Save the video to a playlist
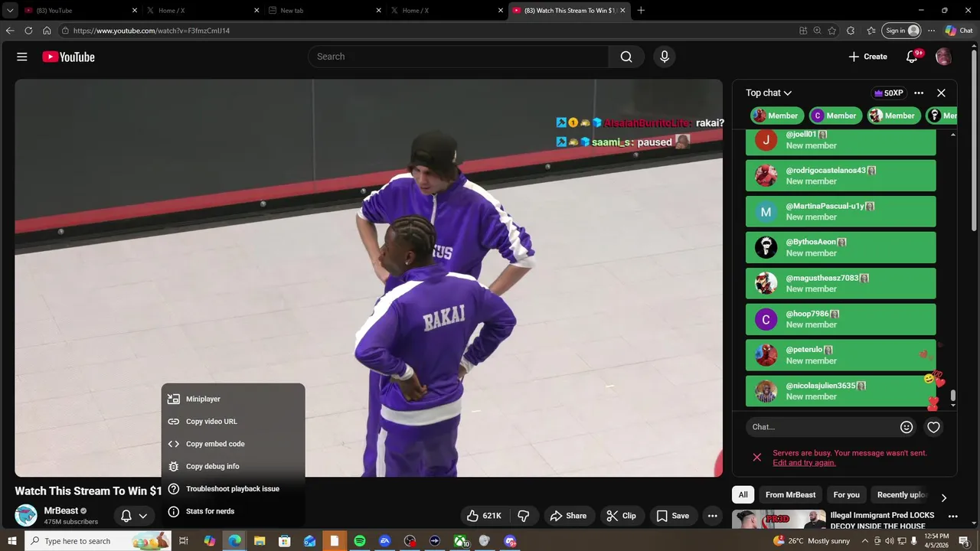The image size is (980, 551). pyautogui.click(x=673, y=516)
